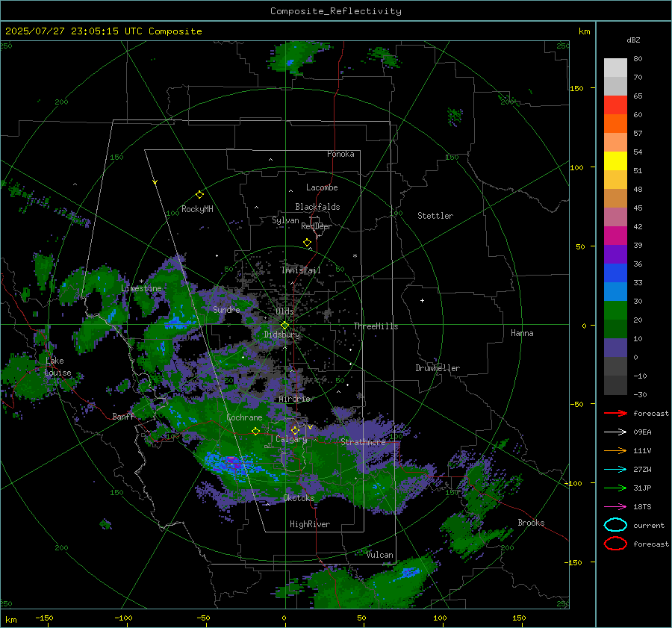
Task: Click the Lacombe town label
Action: [x=322, y=187]
